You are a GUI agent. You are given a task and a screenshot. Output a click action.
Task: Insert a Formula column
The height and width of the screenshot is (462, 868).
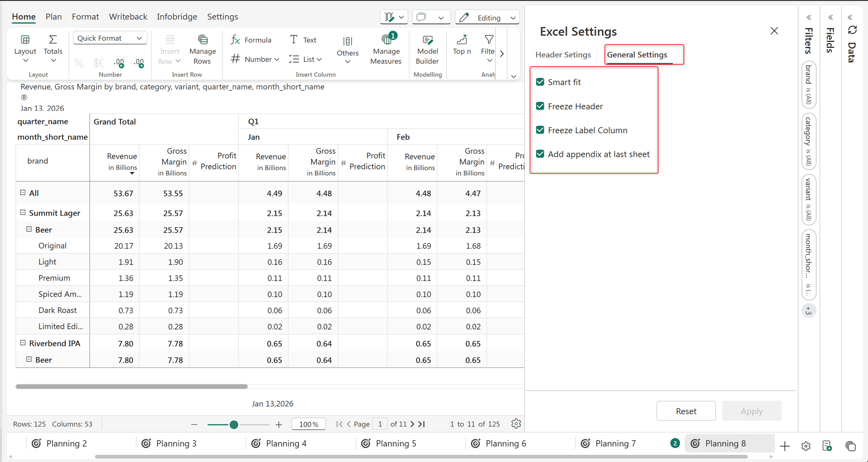(251, 40)
